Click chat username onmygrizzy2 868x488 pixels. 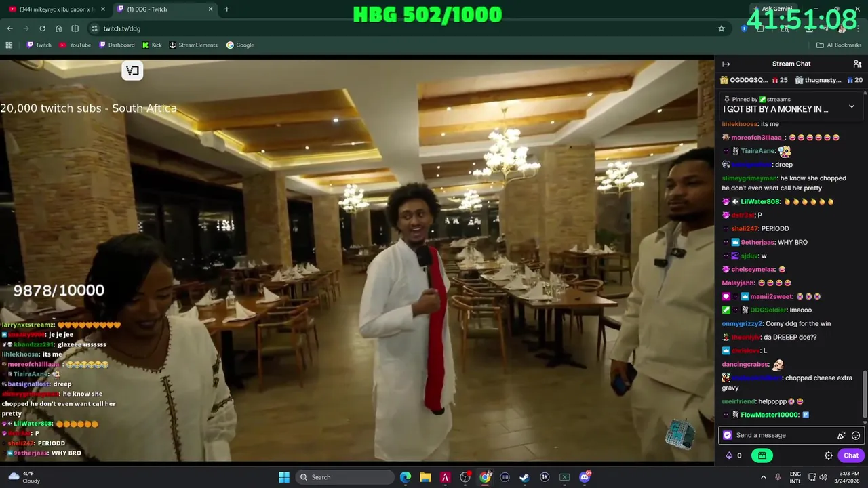coord(743,323)
